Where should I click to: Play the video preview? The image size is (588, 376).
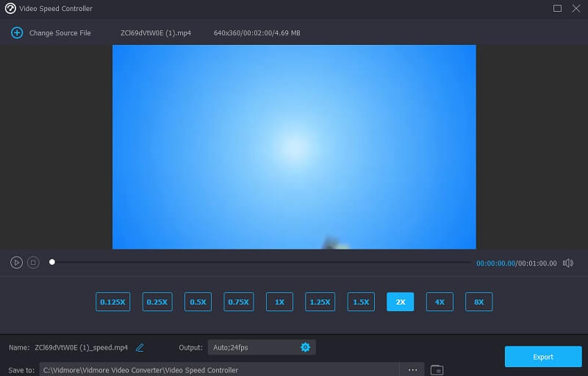click(x=16, y=263)
